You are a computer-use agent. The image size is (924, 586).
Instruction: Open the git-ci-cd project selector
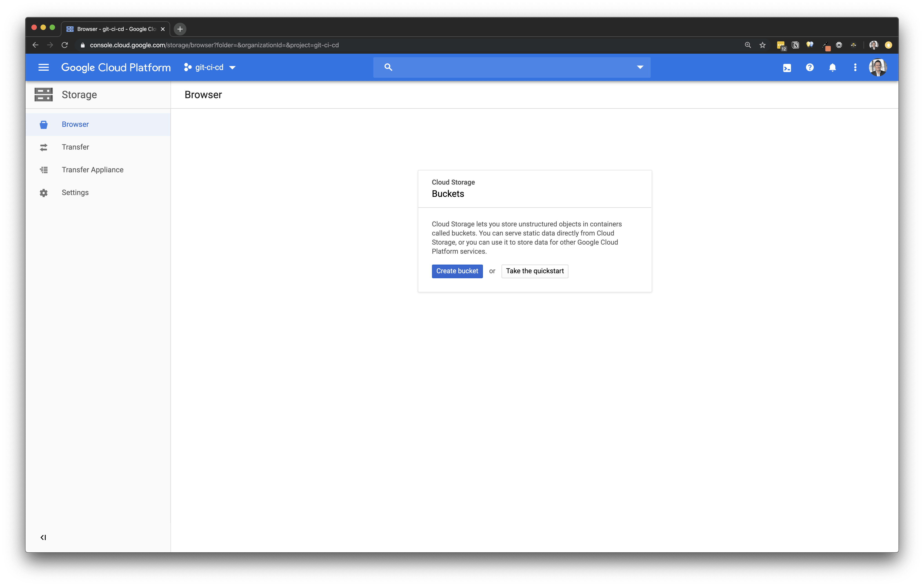(210, 68)
